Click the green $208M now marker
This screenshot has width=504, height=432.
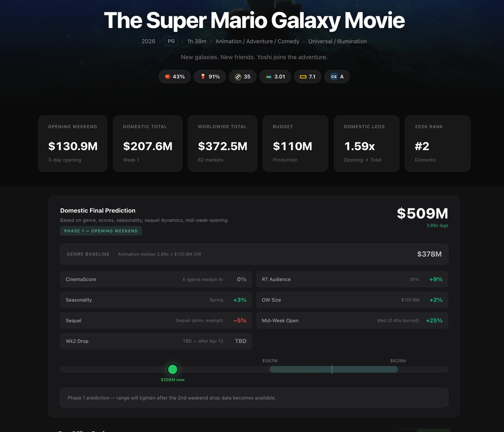click(173, 369)
